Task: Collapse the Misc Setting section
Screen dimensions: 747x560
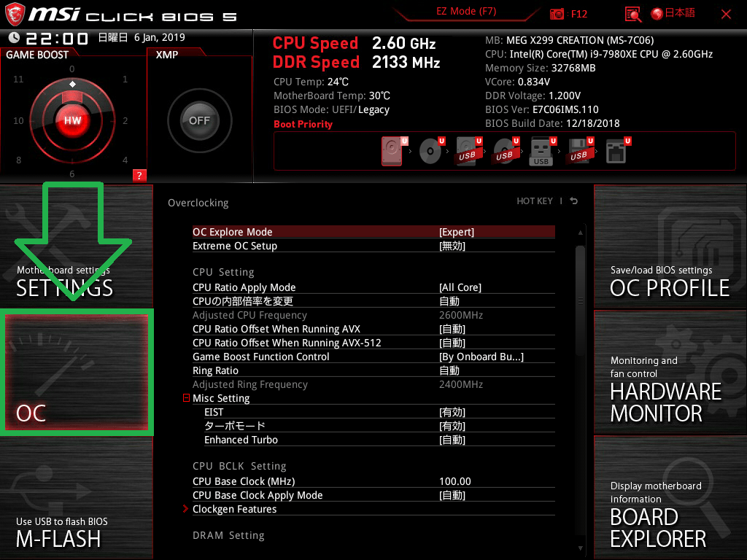Action: click(187, 399)
